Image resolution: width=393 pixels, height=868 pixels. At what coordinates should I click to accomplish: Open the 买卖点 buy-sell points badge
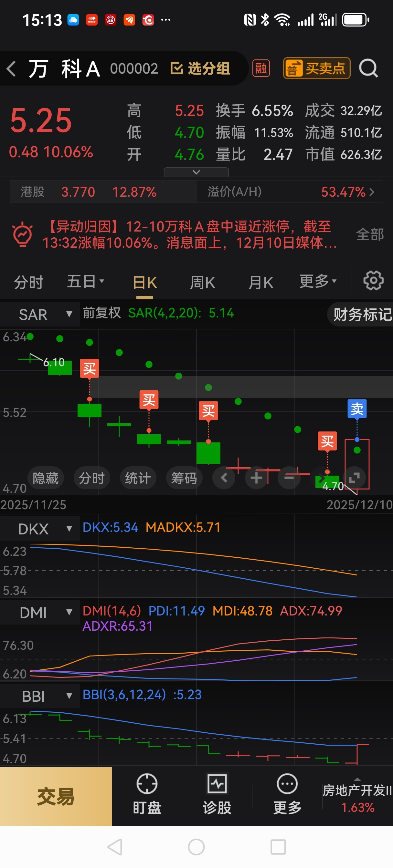(316, 68)
